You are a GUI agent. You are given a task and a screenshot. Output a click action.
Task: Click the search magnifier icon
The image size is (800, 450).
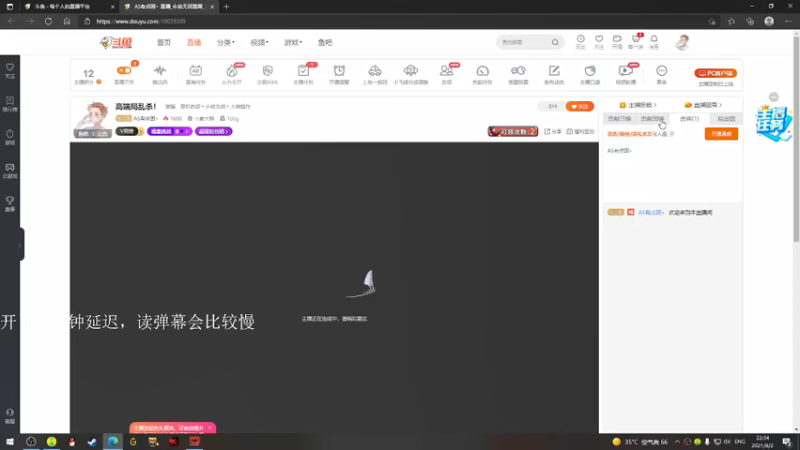click(x=555, y=42)
